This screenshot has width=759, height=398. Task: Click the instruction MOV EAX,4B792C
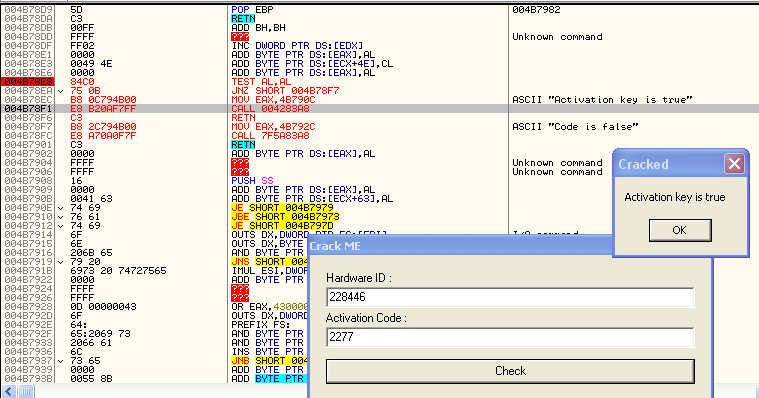click(x=273, y=127)
